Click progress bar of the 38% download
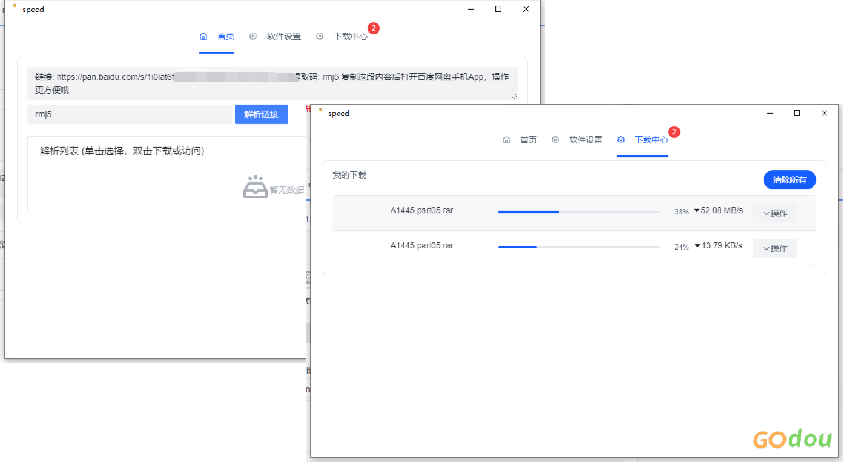The height and width of the screenshot is (462, 843). [x=578, y=212]
